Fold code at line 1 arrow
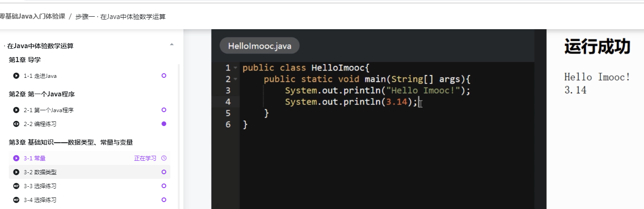The width and height of the screenshot is (644, 209). click(235, 68)
